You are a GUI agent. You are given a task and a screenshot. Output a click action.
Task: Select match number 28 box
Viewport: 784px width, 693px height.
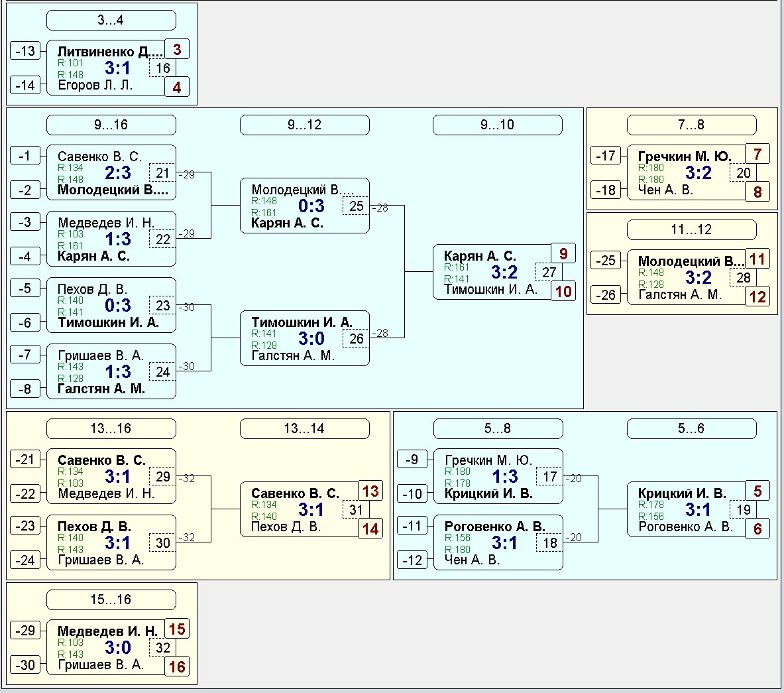(743, 278)
